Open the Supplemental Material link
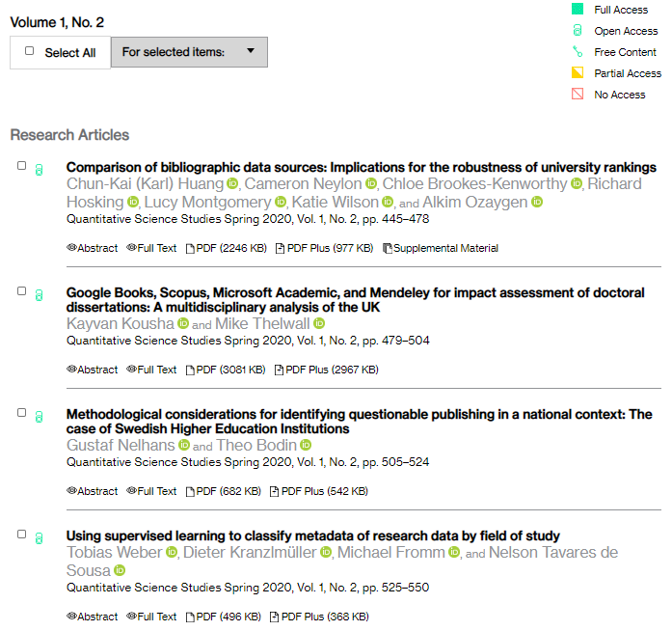Image resolution: width=672 pixels, height=631 pixels. coord(441,248)
